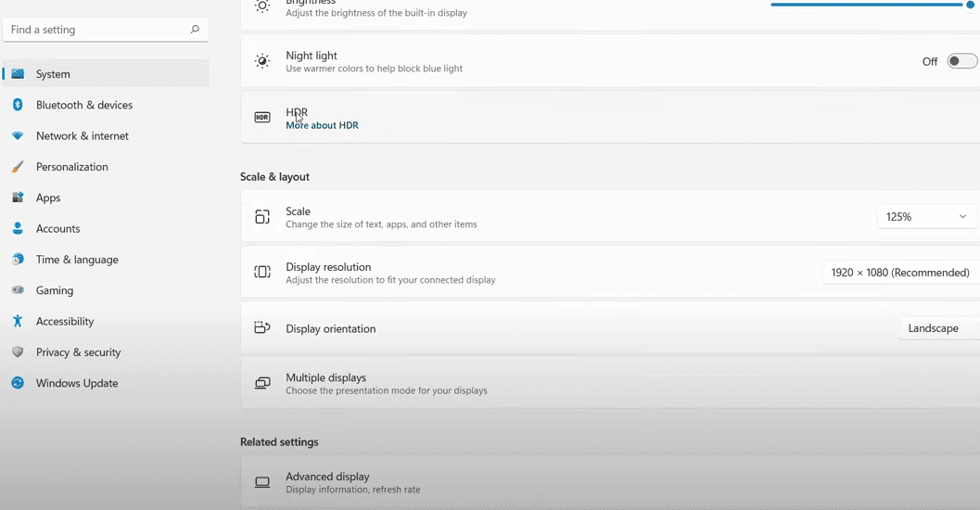Click the Multiple displays icon

(x=262, y=383)
